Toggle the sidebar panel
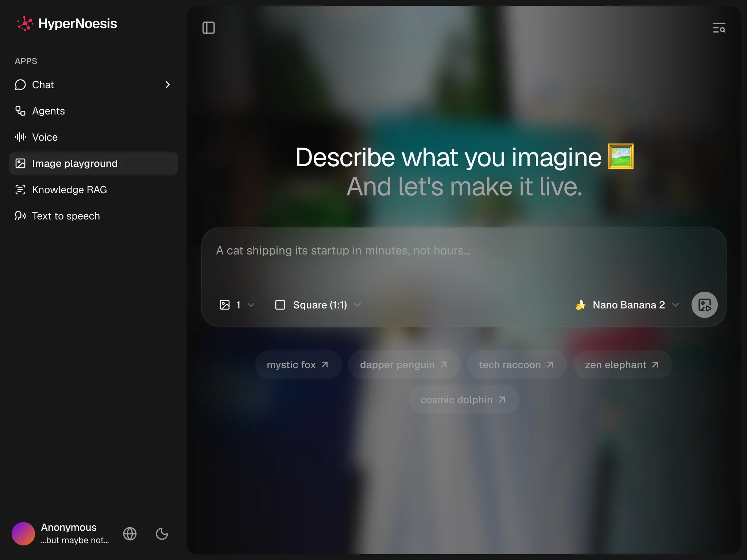This screenshot has height=560, width=747. pos(209,28)
